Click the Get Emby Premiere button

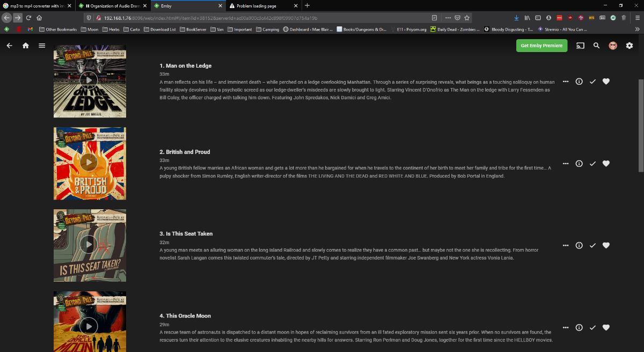point(541,46)
